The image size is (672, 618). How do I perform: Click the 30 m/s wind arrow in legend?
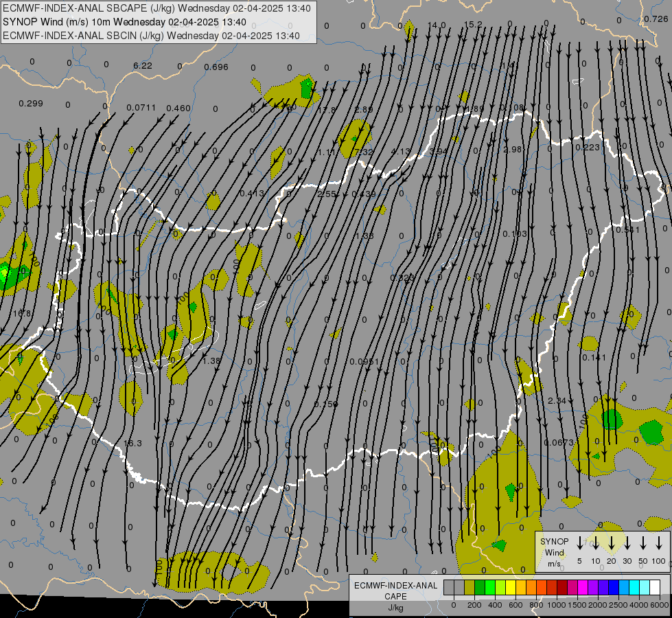click(x=627, y=543)
